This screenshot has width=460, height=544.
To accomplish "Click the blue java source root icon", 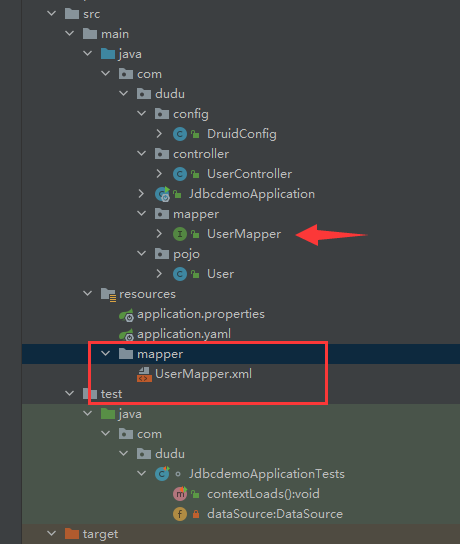I will [108, 54].
